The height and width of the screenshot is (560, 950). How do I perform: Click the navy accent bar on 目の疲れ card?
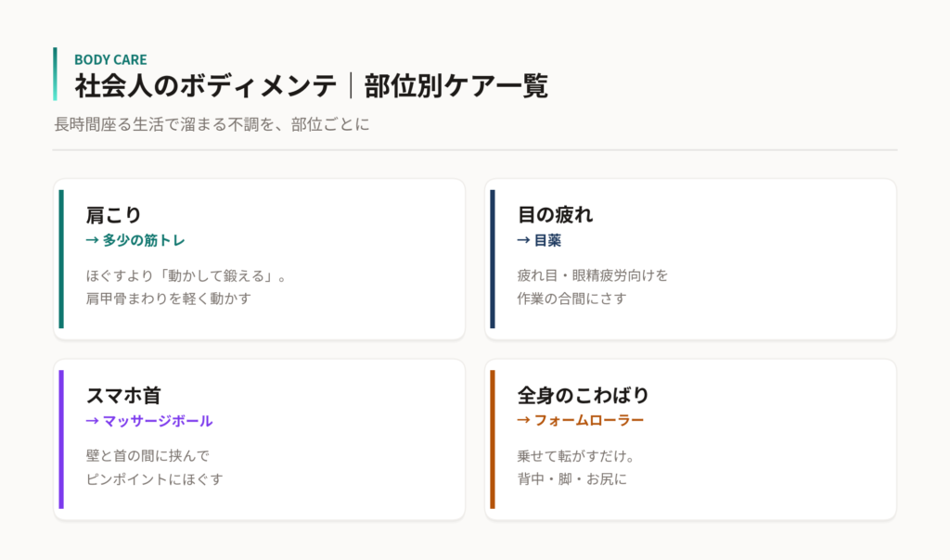[x=493, y=259]
